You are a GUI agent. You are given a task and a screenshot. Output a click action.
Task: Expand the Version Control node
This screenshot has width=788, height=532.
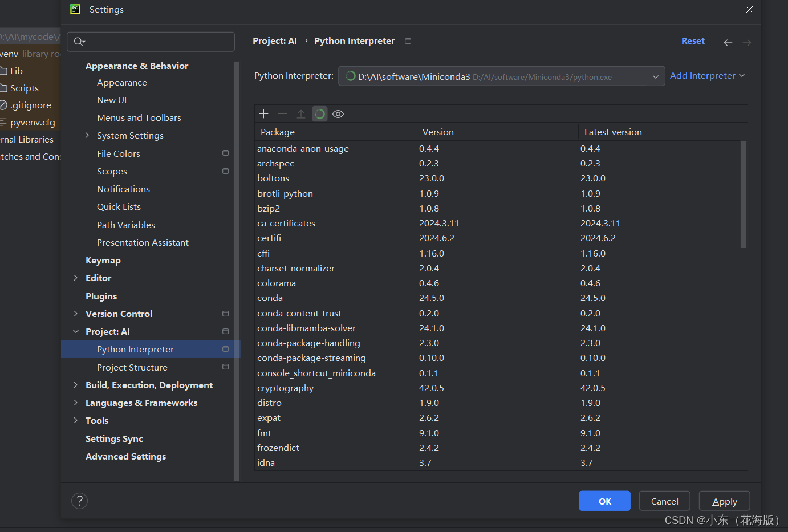tap(76, 314)
